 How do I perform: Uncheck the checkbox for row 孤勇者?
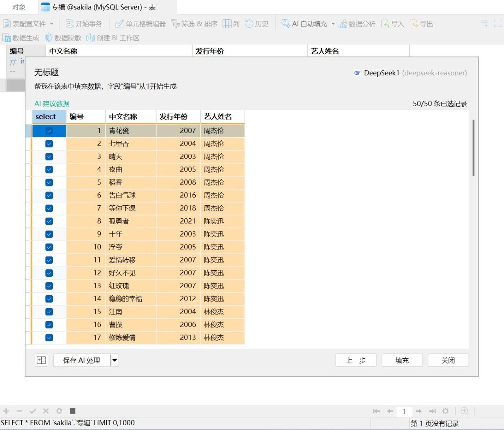click(x=49, y=222)
